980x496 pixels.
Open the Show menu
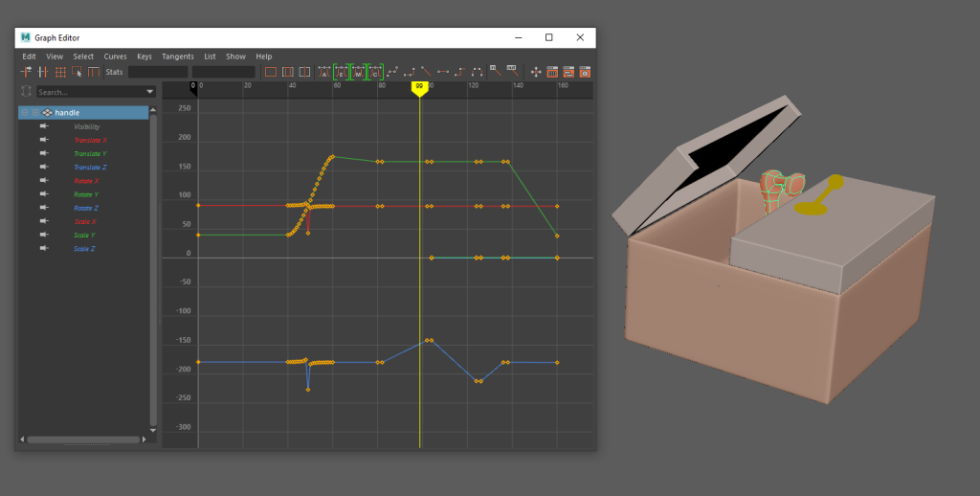point(235,56)
